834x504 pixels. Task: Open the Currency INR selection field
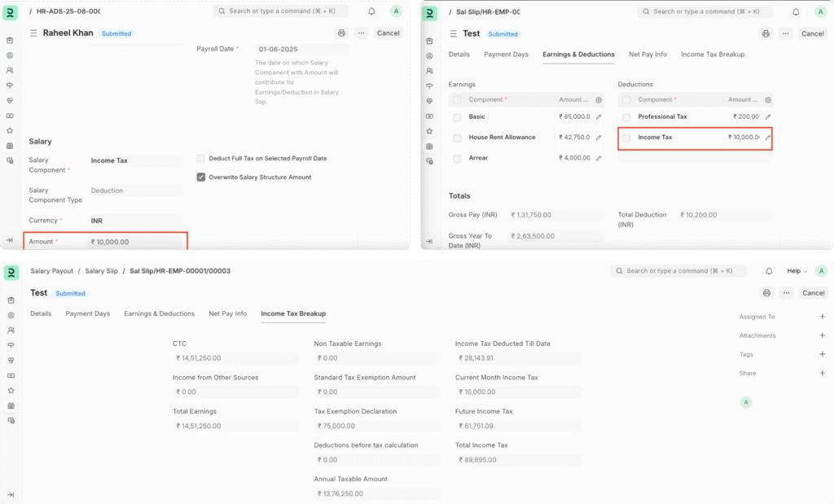[x=135, y=221]
